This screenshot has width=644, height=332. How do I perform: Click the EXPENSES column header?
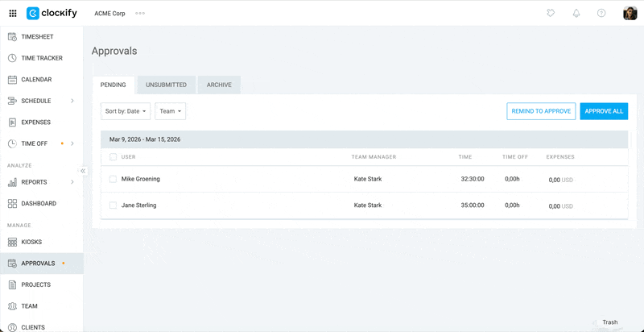[x=560, y=157]
